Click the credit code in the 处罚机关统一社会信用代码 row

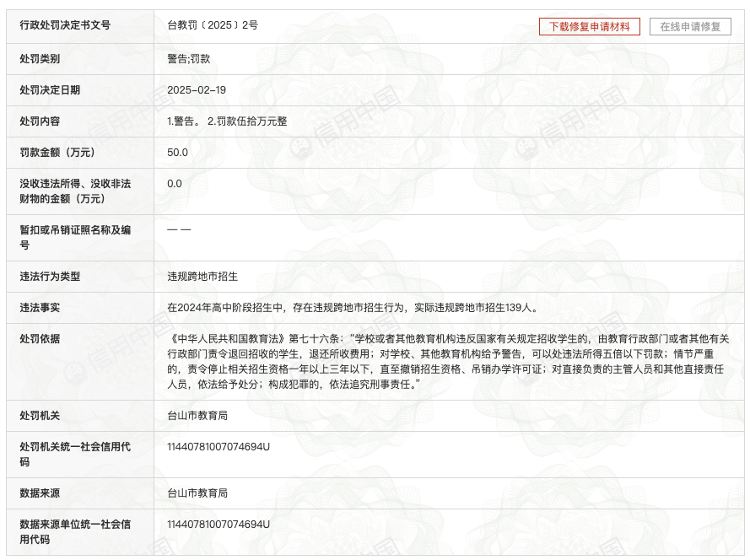pos(219,447)
